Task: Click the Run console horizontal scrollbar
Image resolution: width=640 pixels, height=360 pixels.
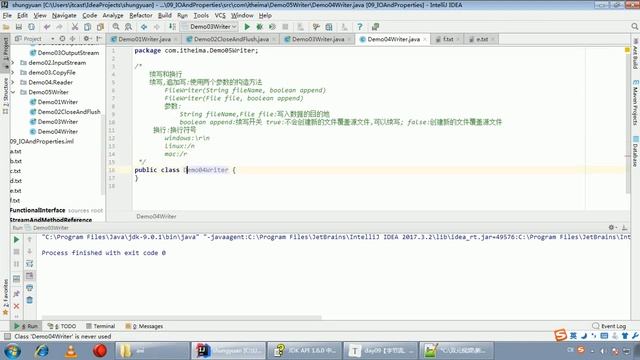Action: 182,317
